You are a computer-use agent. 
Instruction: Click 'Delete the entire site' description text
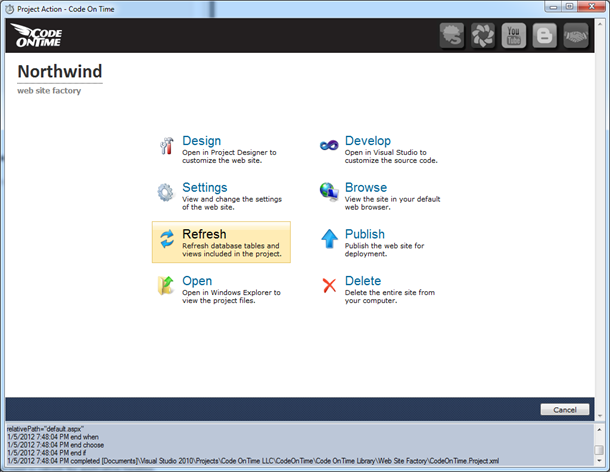(390, 297)
